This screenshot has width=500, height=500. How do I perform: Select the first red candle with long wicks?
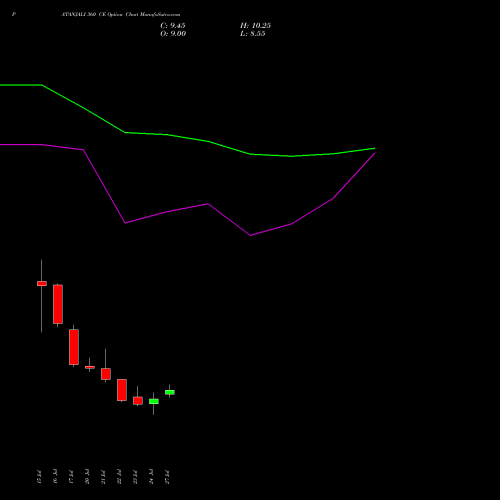coord(42,283)
